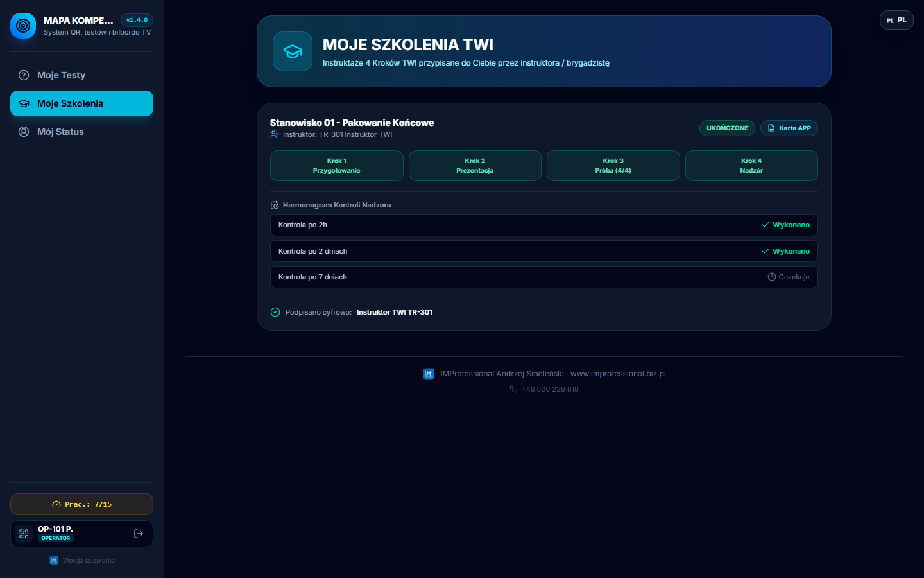The image size is (924, 578).
Task: Expand Krok 2 Prezentacja step
Action: click(x=475, y=166)
